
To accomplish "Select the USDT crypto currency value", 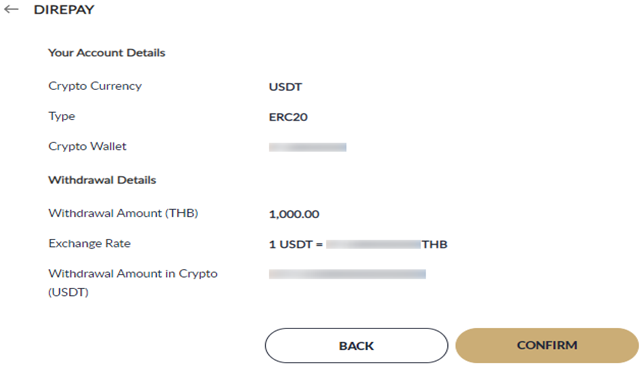I will [x=285, y=87].
